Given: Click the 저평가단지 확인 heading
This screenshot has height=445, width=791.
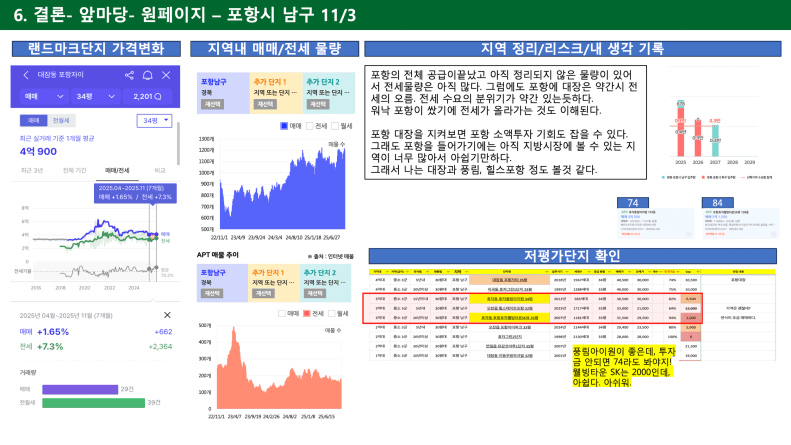Looking at the screenshot, I should (573, 256).
